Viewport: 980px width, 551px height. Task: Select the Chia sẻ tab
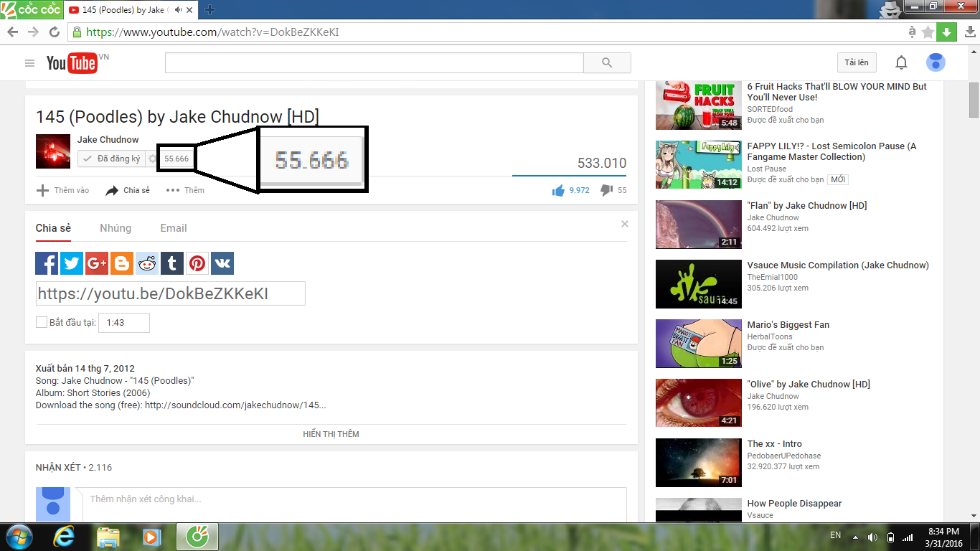pos(53,228)
